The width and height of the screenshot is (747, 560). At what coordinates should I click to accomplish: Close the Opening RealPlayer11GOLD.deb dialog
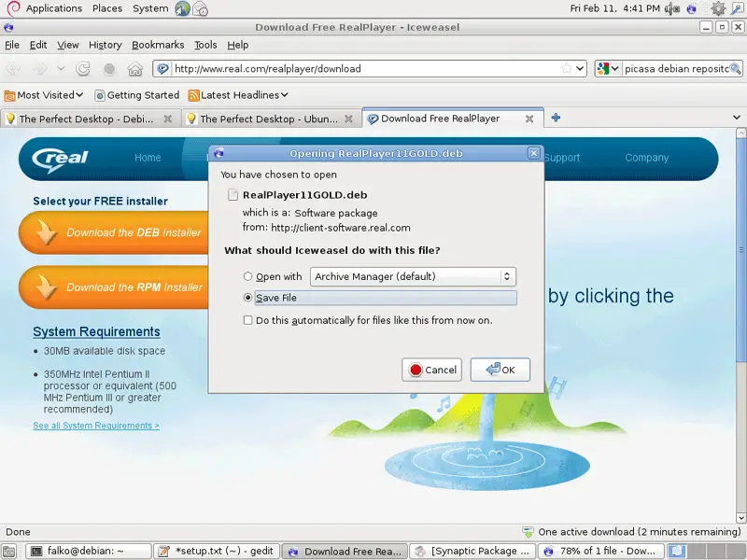(x=533, y=153)
